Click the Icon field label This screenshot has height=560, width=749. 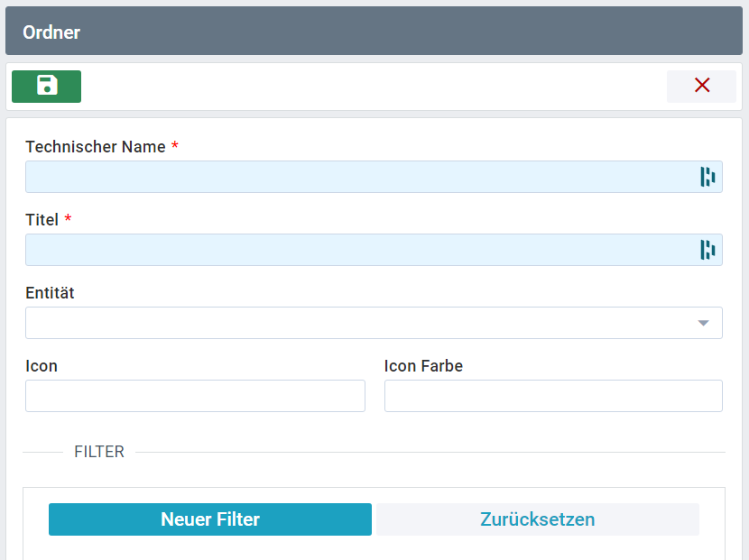click(x=42, y=366)
